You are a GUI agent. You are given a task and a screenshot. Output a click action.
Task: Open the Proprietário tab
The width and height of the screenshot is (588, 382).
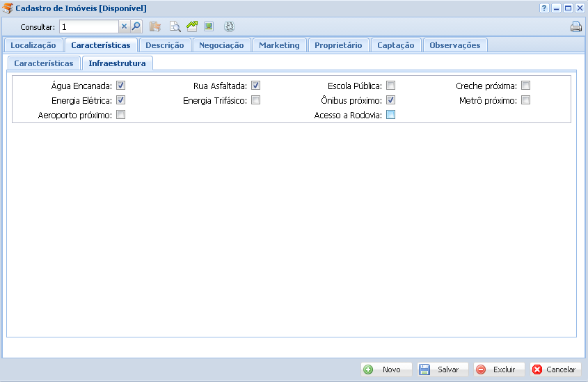(338, 45)
